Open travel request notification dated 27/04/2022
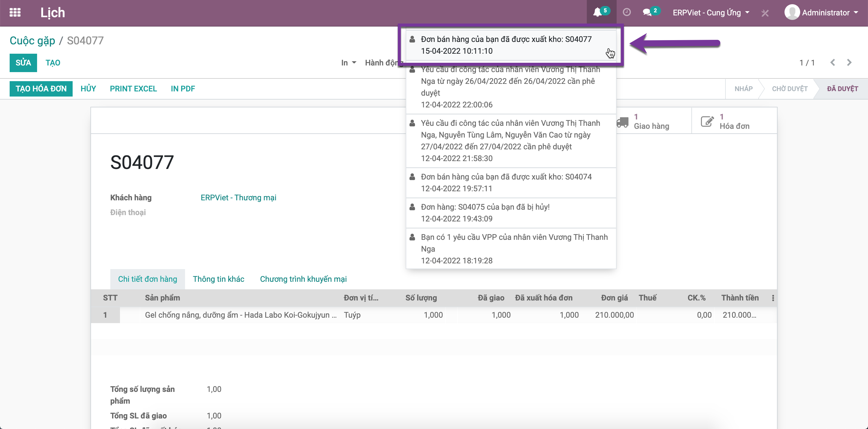The width and height of the screenshot is (868, 429). click(x=511, y=141)
